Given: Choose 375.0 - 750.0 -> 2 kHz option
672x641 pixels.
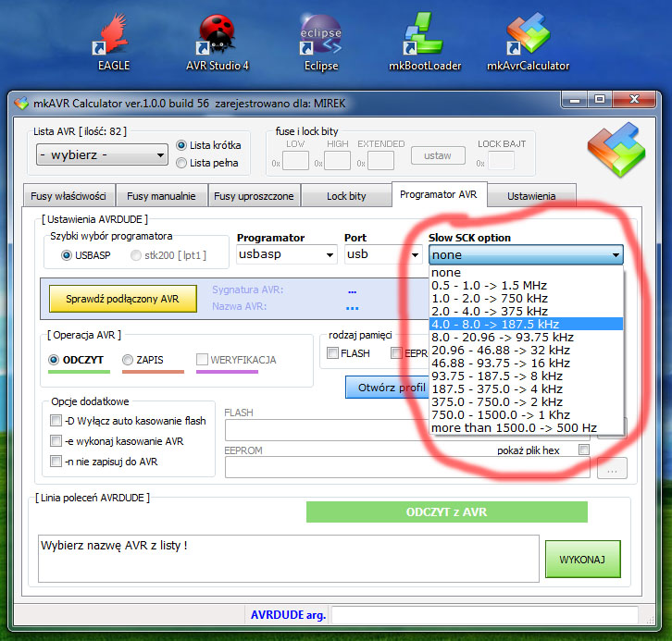Looking at the screenshot, I should coord(526,401).
